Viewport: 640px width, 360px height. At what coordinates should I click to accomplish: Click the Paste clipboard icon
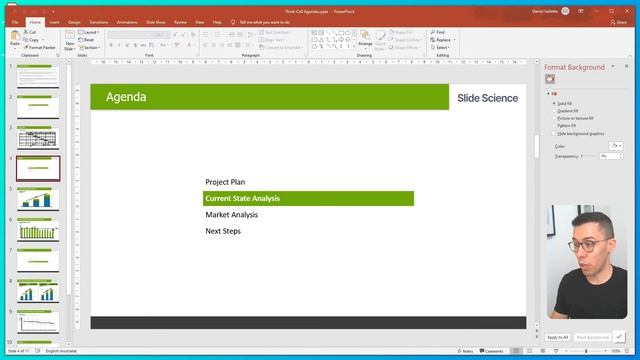click(15, 36)
